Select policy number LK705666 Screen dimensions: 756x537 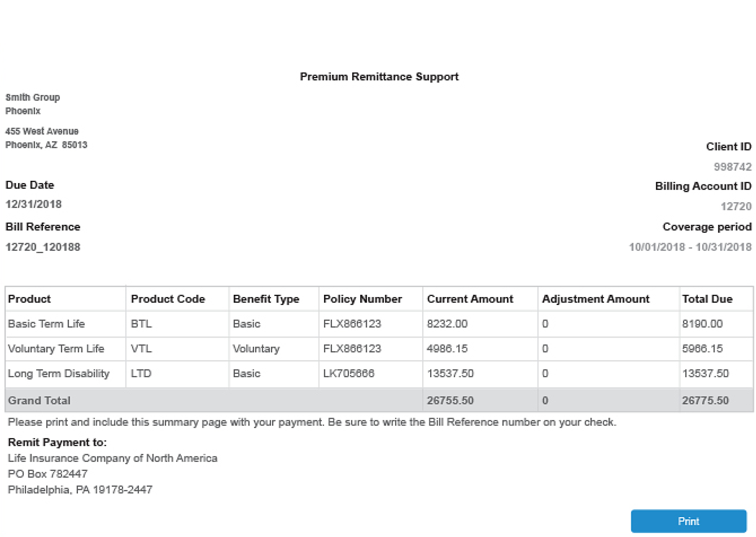[348, 374]
